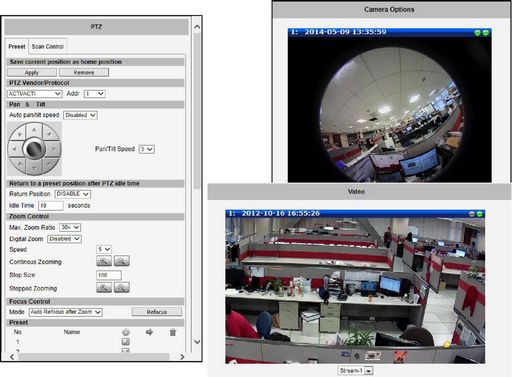Expand the Digital Zoom dropdown
Screen dimensions: 512x377
(x=64, y=239)
